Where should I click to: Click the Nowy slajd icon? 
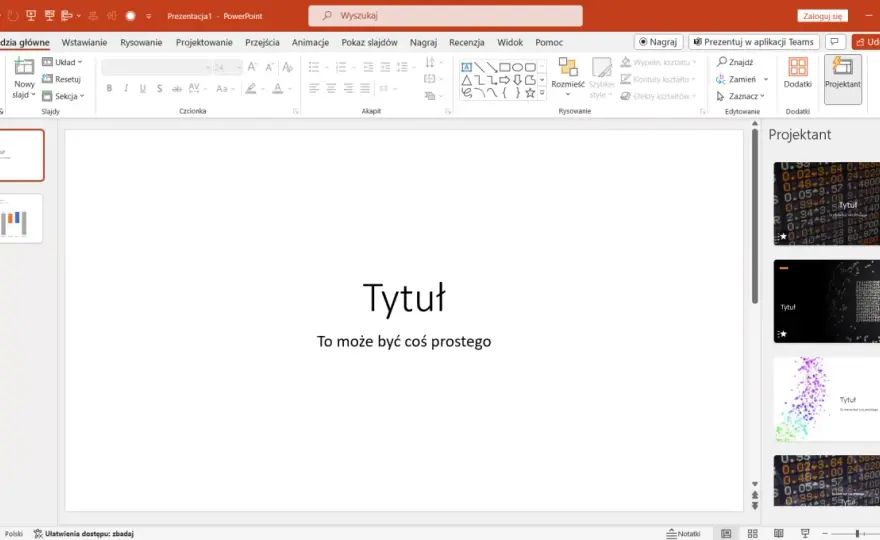[x=24, y=67]
